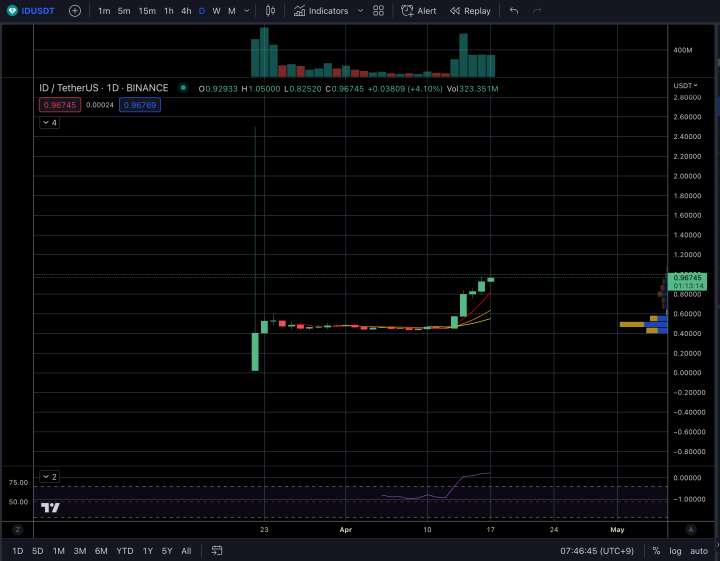The width and height of the screenshot is (720, 561).
Task: Open the go-to-date calendar icon
Action: point(217,550)
